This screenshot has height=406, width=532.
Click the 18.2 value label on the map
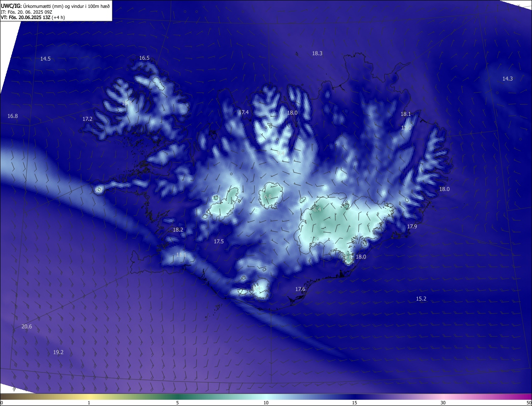[178, 230]
